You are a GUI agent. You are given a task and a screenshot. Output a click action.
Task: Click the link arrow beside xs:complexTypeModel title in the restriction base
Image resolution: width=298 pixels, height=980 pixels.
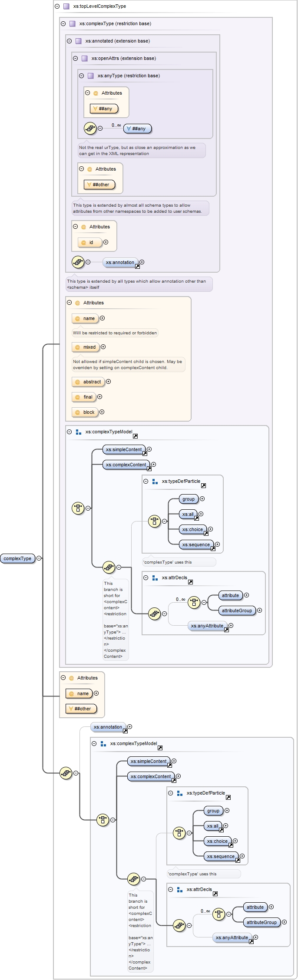pos(135,436)
